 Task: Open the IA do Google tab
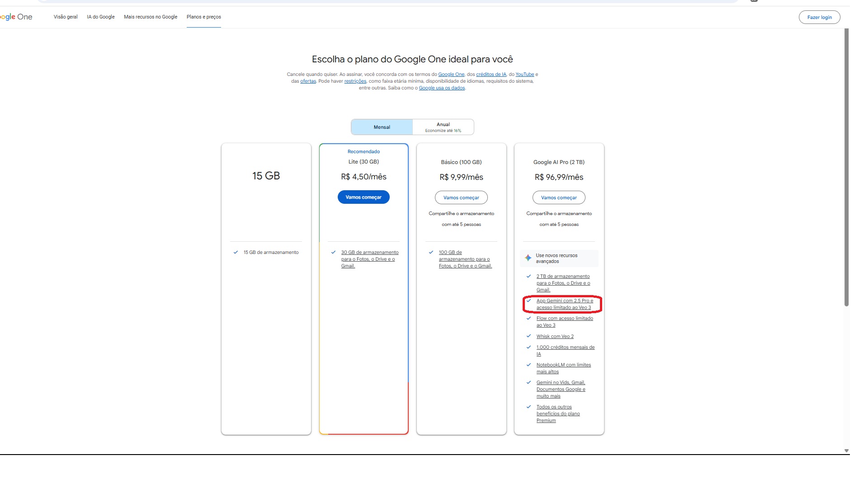coord(101,17)
